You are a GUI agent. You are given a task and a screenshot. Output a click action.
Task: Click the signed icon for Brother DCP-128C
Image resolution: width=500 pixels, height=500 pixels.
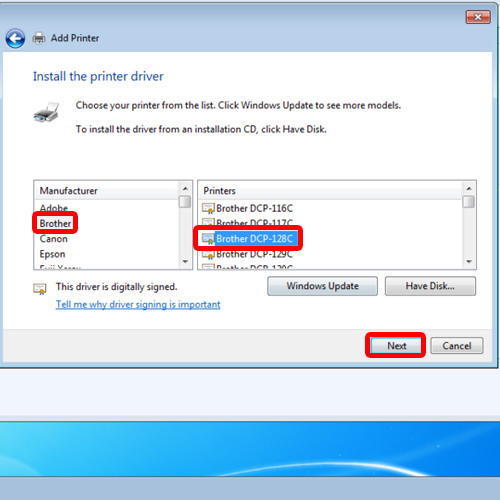[x=208, y=239]
